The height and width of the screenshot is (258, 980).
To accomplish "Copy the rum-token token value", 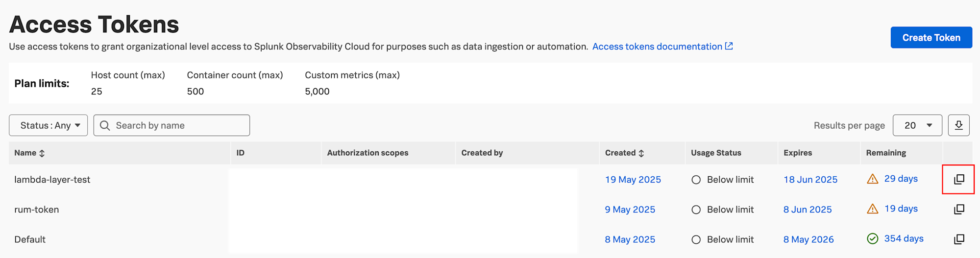I will click(959, 209).
